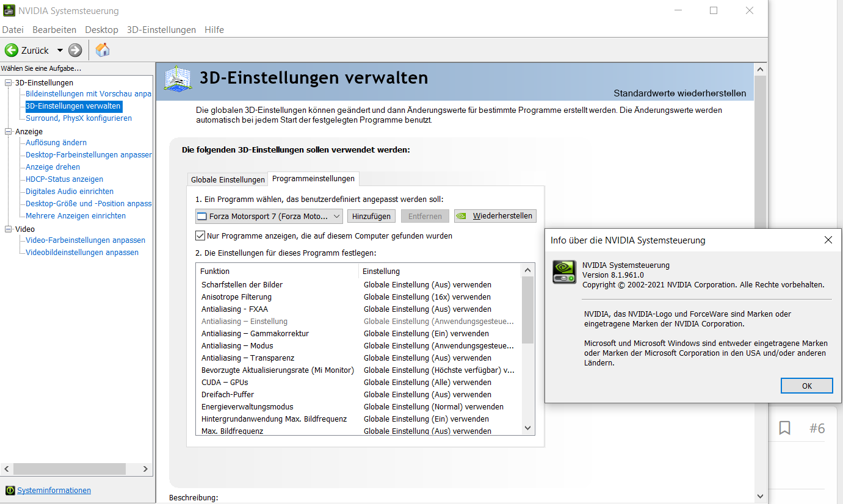Viewport: 843px width, 504px height.
Task: Open Videobildeinstellungen anpassen
Action: pos(82,253)
